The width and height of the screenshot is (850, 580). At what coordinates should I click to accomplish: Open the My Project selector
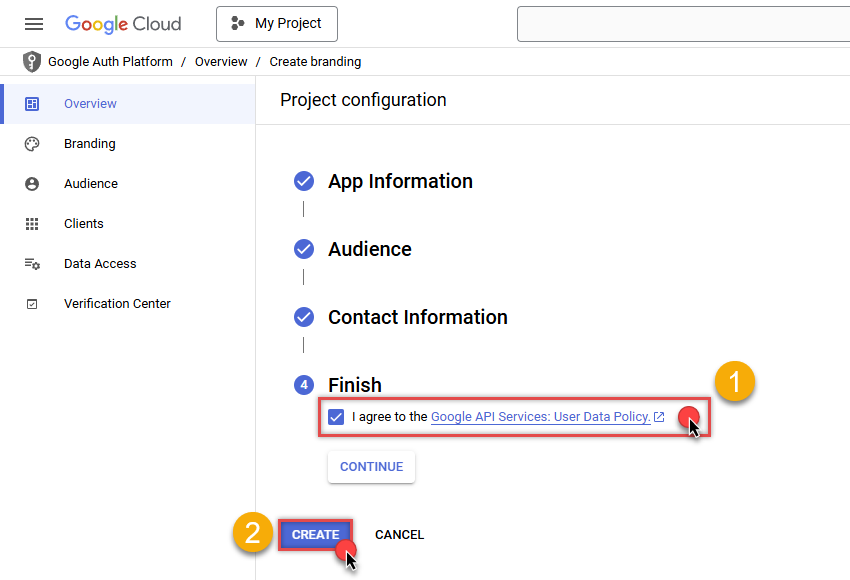[x=276, y=24]
